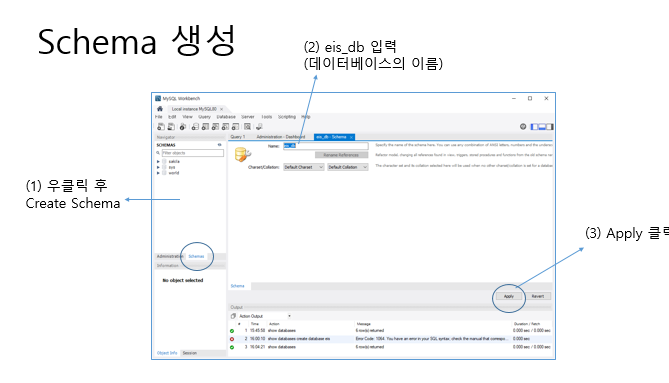
Task: Open the View menu
Action: click(188, 117)
